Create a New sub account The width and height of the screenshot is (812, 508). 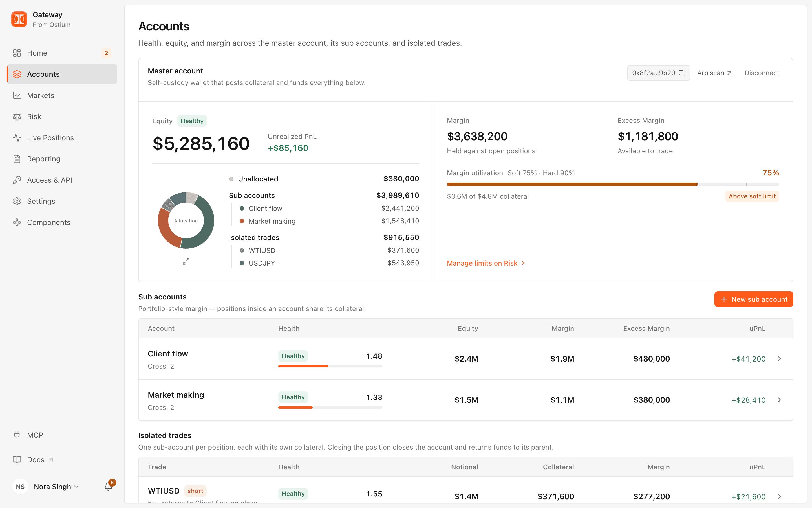(x=754, y=299)
